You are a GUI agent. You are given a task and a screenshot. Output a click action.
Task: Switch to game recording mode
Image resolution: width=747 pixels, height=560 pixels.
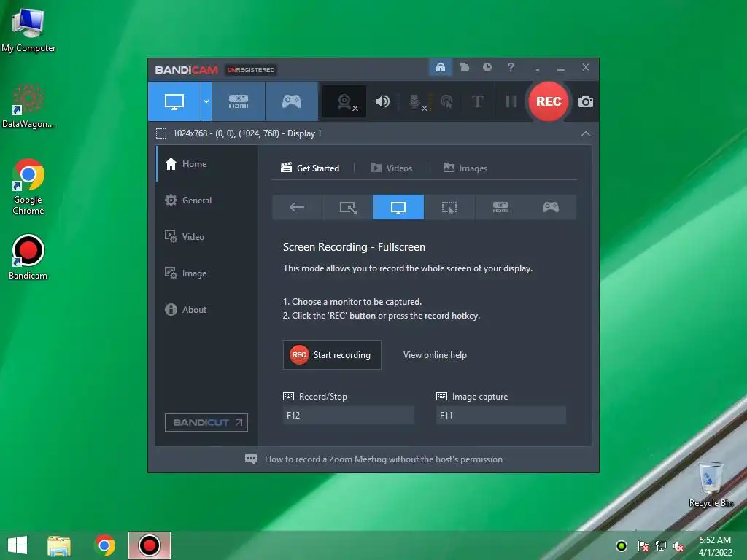coord(292,101)
